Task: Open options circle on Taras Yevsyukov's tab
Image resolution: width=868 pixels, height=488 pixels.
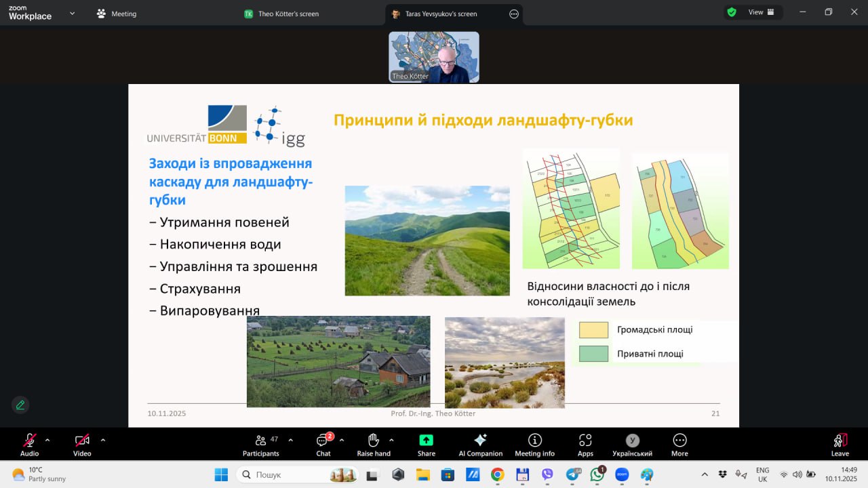Action: pyautogui.click(x=514, y=14)
